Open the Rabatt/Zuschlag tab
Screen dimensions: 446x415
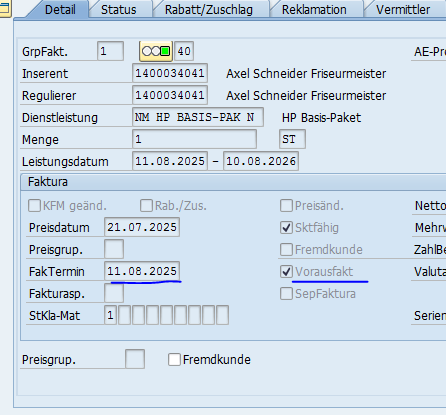click(209, 10)
